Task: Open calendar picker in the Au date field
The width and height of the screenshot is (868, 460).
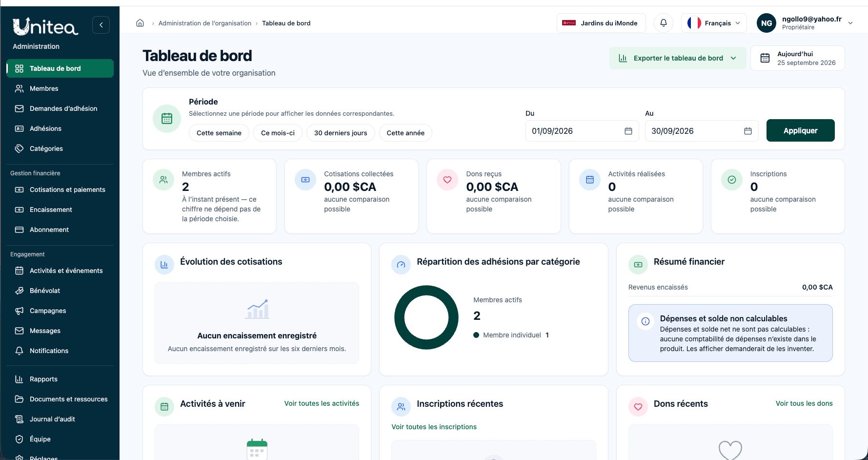Action: coord(748,131)
